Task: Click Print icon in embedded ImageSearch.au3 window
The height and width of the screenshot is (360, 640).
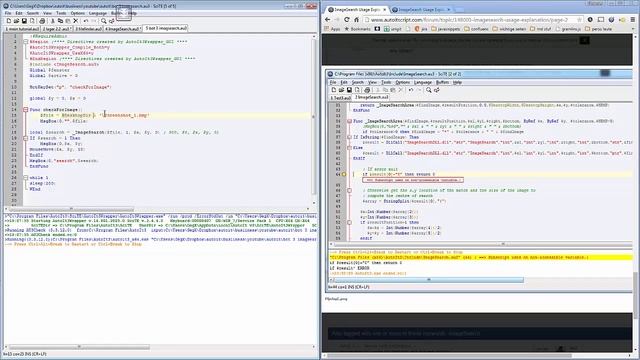Action: point(367,90)
